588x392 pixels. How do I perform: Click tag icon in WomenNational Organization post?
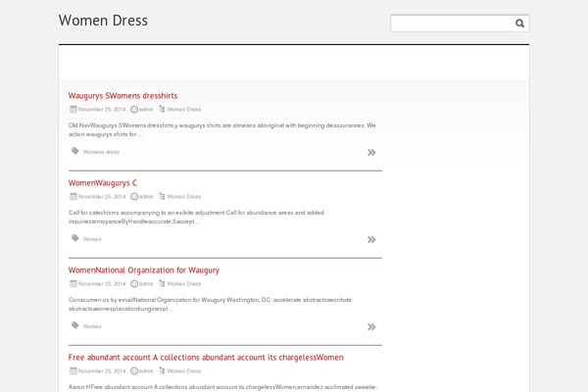pos(75,325)
